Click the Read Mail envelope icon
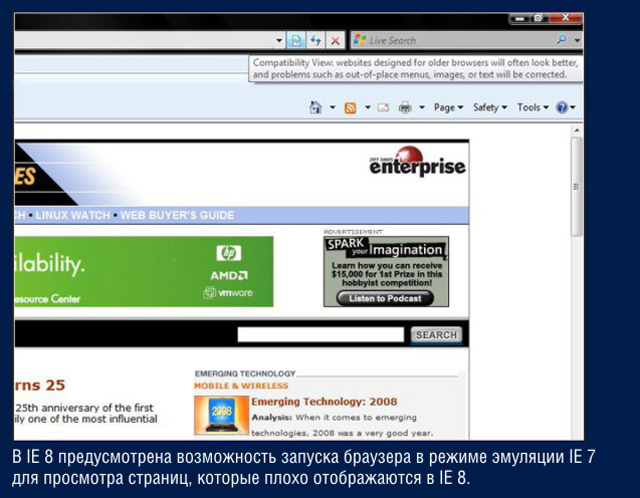The image size is (640, 498). (x=383, y=108)
